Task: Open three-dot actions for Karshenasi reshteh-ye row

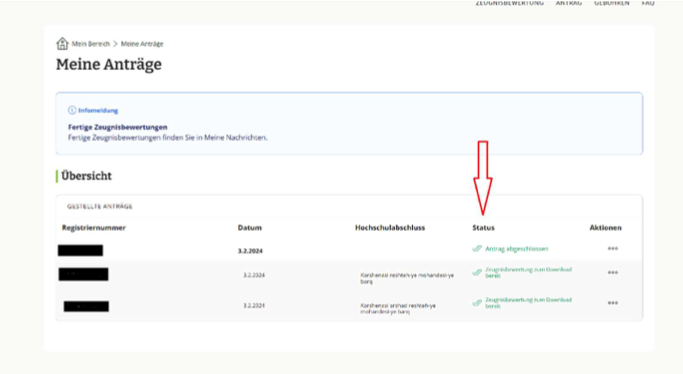Action: (x=613, y=273)
